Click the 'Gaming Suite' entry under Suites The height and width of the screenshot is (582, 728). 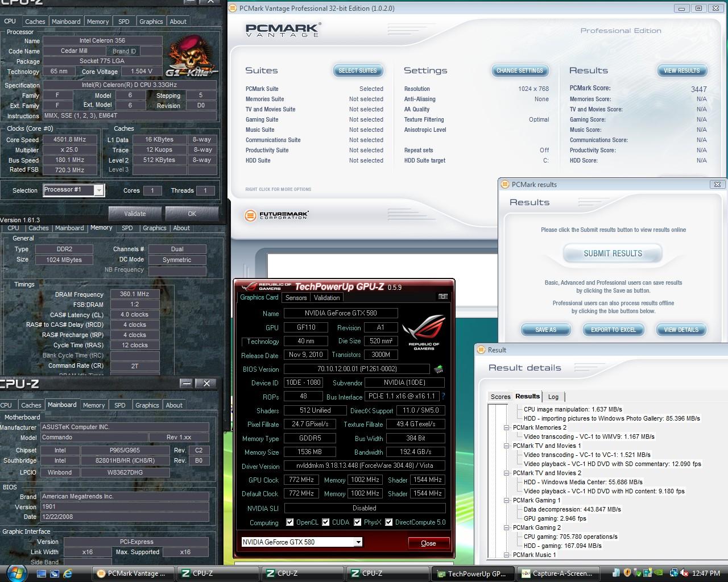point(262,119)
